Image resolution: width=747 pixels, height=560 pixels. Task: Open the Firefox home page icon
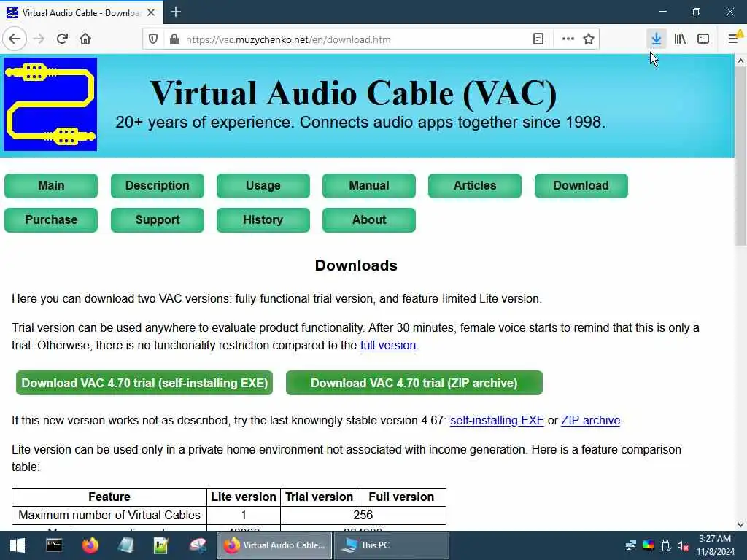point(85,39)
